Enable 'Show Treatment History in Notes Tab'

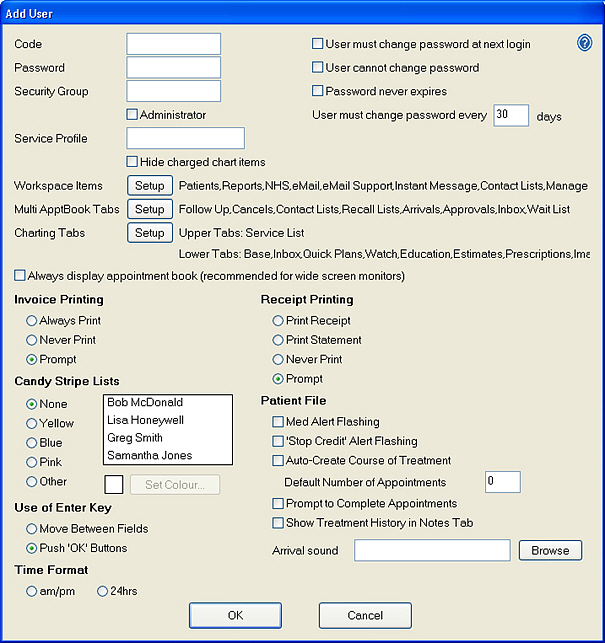pos(278,523)
